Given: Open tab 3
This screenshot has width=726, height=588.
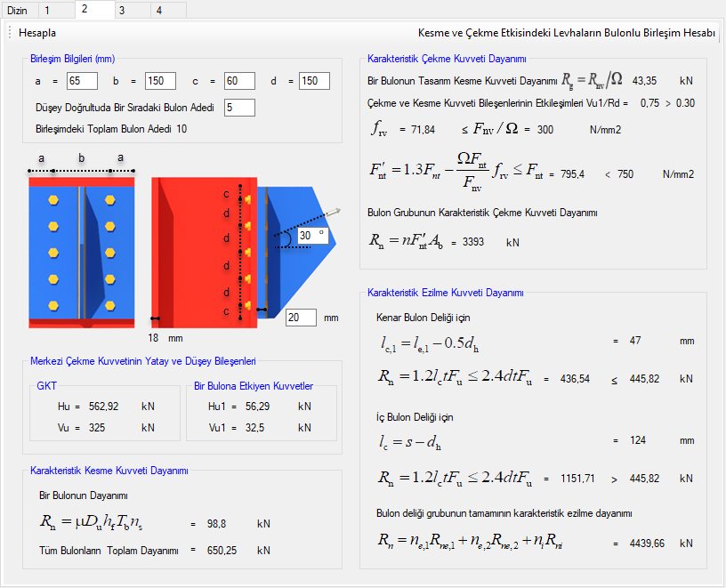Looking at the screenshot, I should click(133, 10).
